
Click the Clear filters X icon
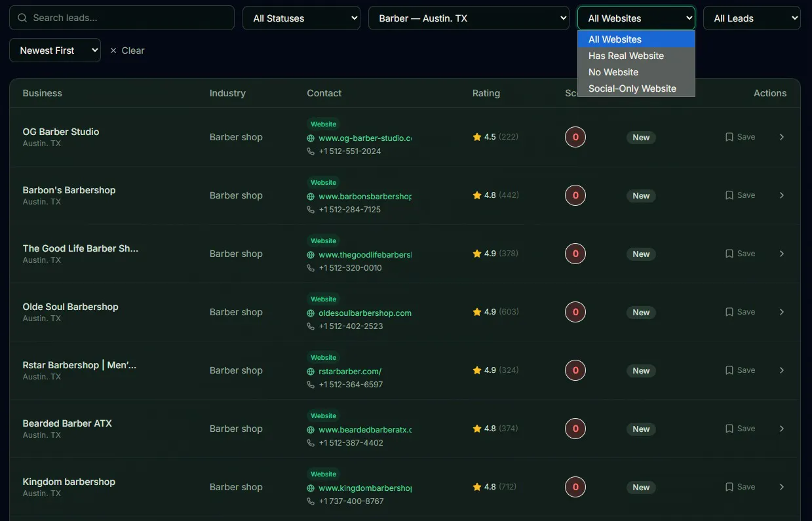pyautogui.click(x=113, y=50)
